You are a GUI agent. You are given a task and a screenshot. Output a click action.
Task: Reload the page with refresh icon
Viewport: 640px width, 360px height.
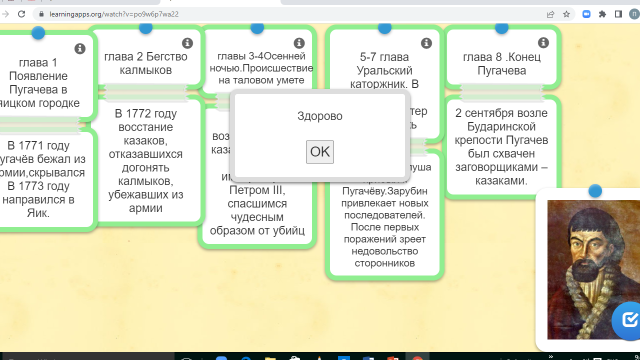pos(22,14)
